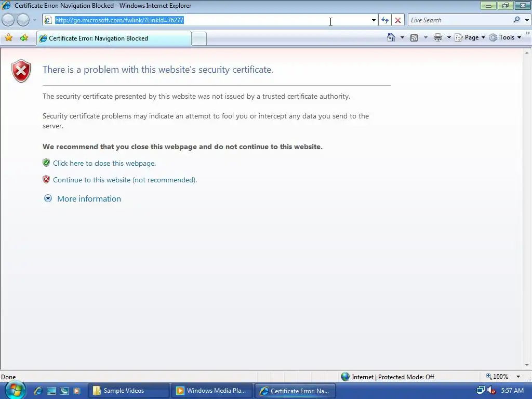532x399 pixels.
Task: Click the red shield certificate error icon
Action: [21, 71]
